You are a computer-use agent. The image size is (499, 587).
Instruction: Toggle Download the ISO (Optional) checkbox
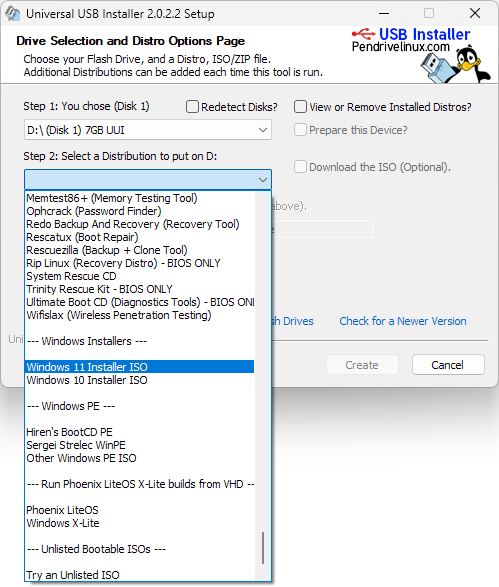coord(300,167)
